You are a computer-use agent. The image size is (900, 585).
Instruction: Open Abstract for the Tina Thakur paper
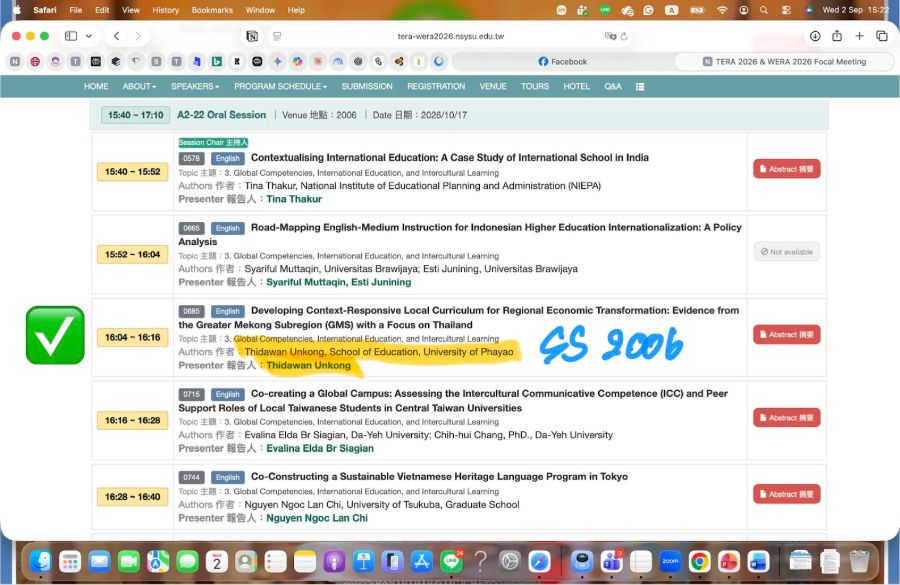pos(786,169)
